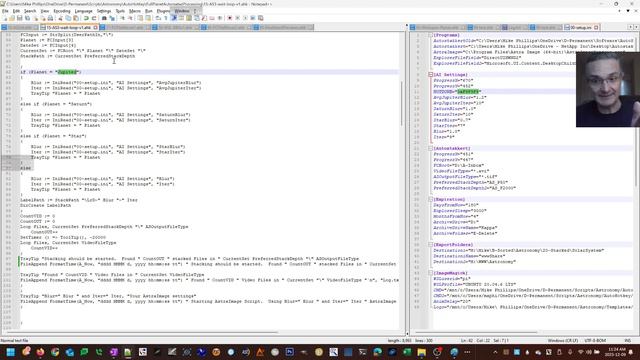Viewport: 640px width, 360px height.
Task: Open the Replace dialog from the toolbar
Action: 112,18
